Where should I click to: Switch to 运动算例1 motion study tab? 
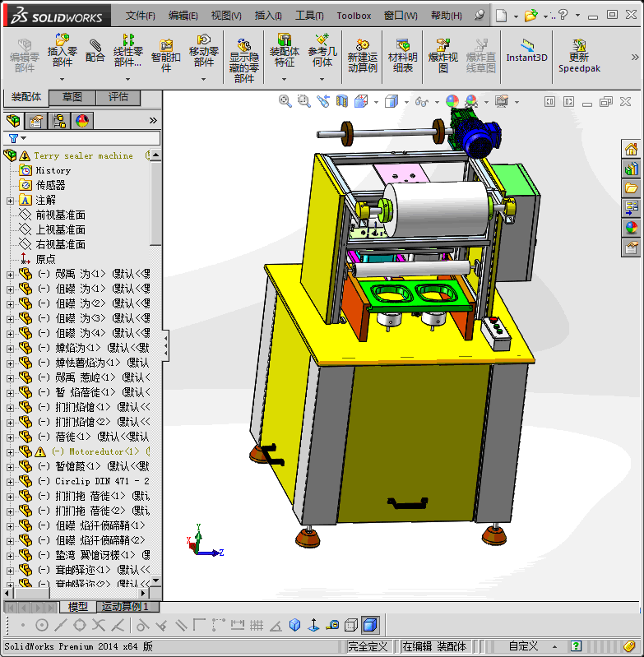click(126, 607)
